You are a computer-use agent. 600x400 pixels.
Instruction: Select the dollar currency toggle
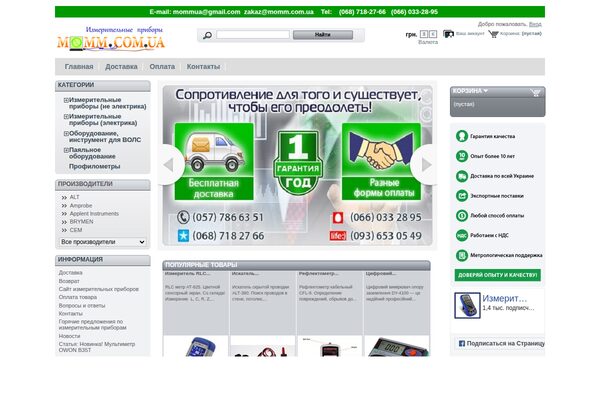click(x=424, y=34)
